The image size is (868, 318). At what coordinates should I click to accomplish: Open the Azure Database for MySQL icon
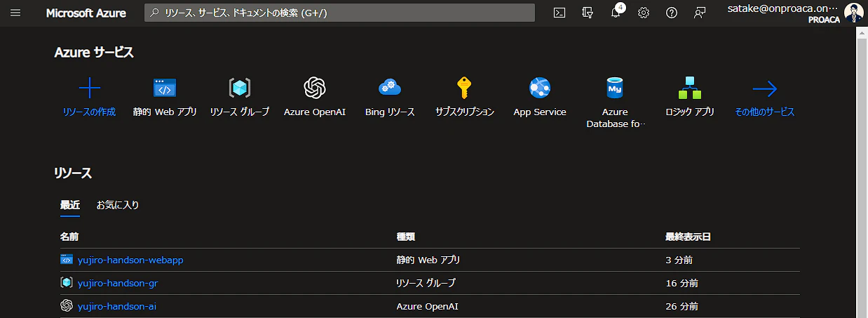(x=615, y=88)
